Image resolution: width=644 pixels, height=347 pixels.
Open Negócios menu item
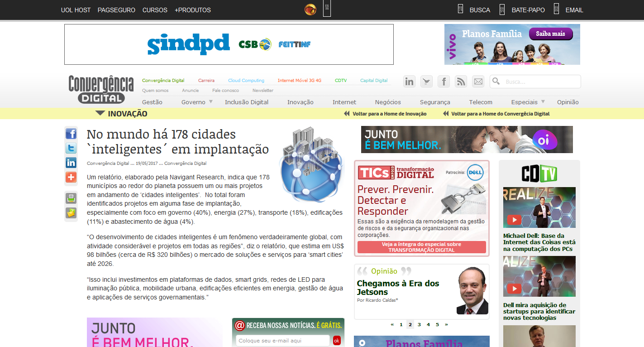[388, 102]
